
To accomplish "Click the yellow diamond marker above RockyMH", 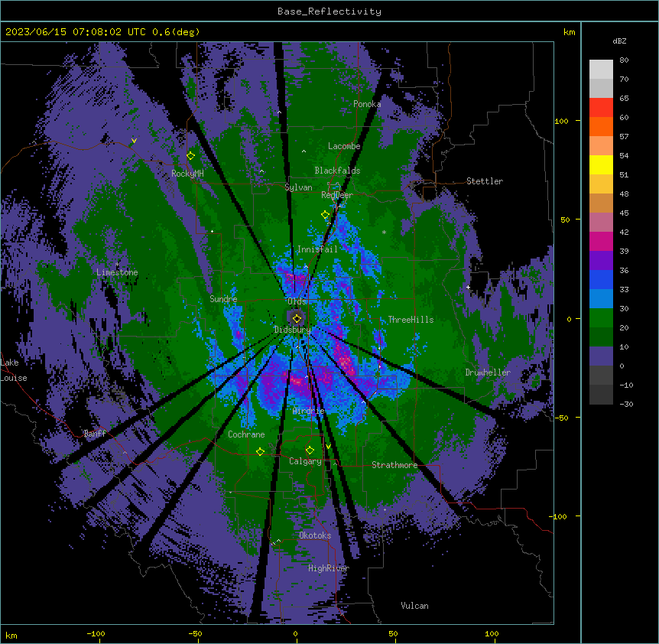I will tap(191, 156).
